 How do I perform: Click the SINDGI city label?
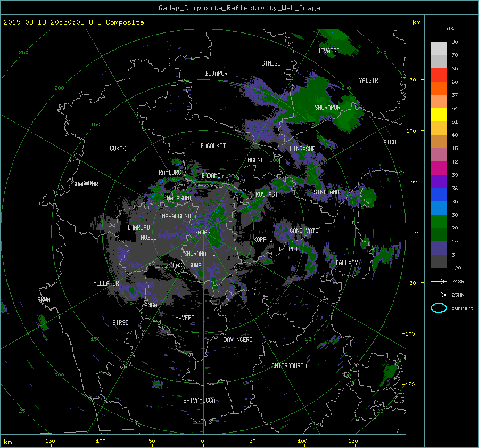coord(271,63)
